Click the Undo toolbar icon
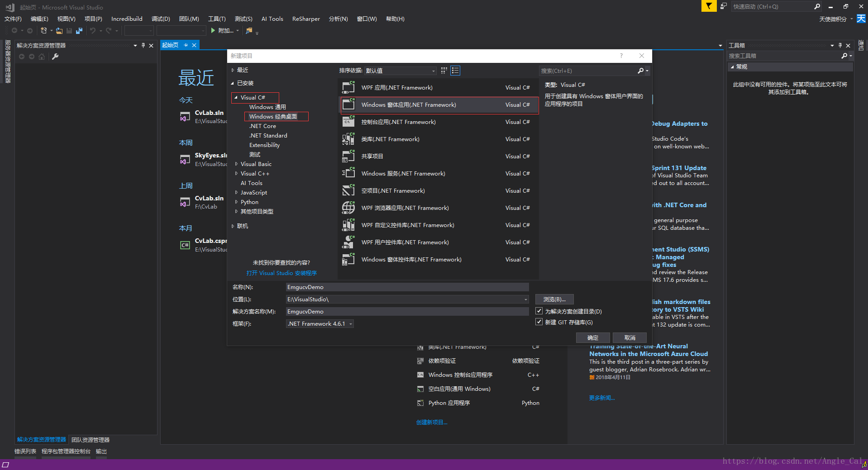The height and width of the screenshot is (470, 868). click(93, 30)
